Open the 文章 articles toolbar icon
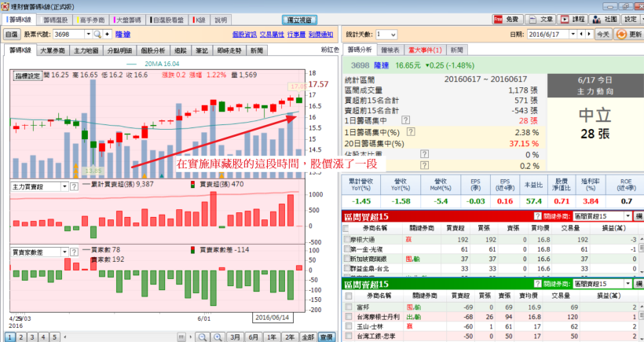Screen dimensions: 644x342 (x=543, y=18)
